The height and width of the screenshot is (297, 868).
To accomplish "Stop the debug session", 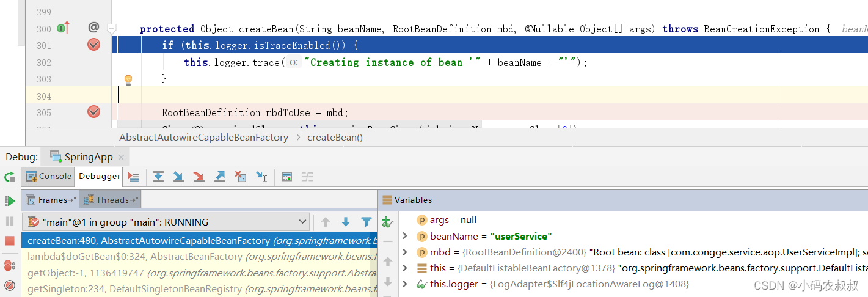I will [x=10, y=241].
